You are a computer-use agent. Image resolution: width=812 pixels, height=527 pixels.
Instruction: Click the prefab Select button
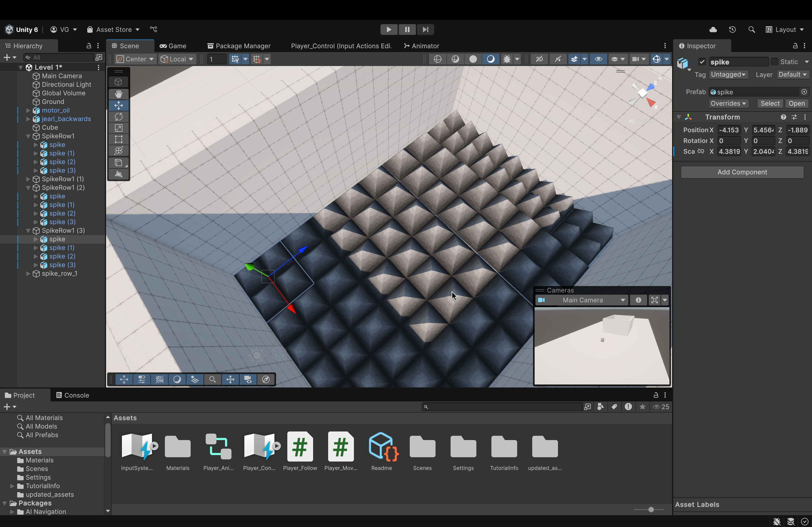(x=770, y=103)
